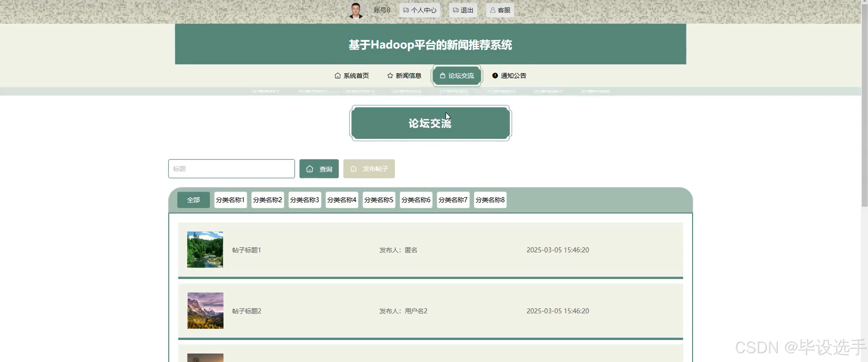The width and height of the screenshot is (868, 362).
Task: Click the star icon beside 新闻信息
Action: (390, 76)
